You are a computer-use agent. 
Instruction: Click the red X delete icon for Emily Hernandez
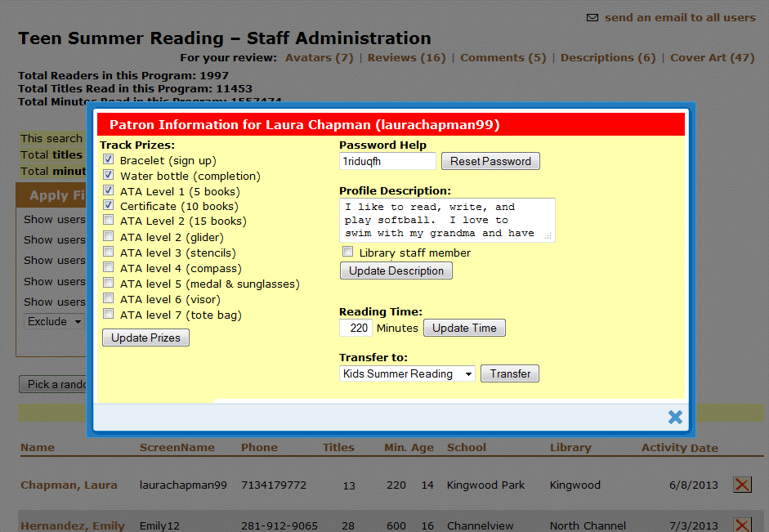(742, 525)
